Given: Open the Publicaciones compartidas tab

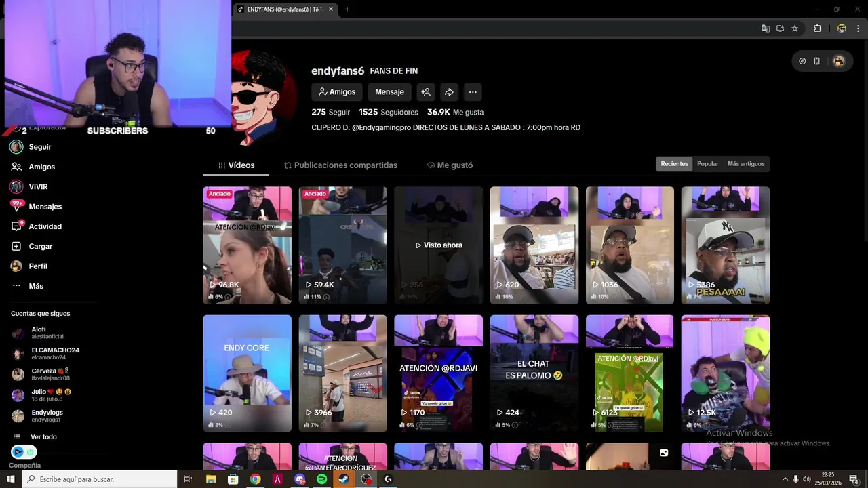Looking at the screenshot, I should click(x=340, y=165).
